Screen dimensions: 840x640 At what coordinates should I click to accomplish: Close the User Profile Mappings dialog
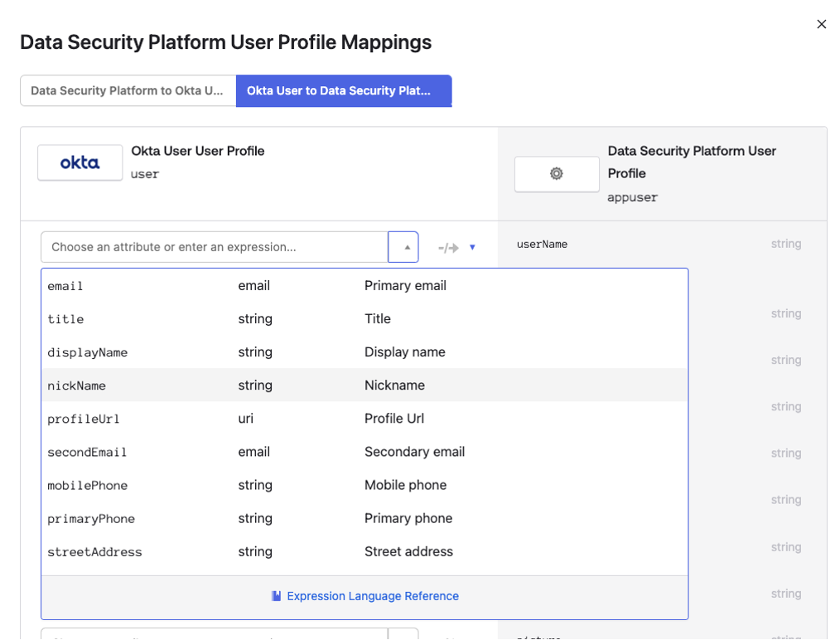click(x=821, y=24)
